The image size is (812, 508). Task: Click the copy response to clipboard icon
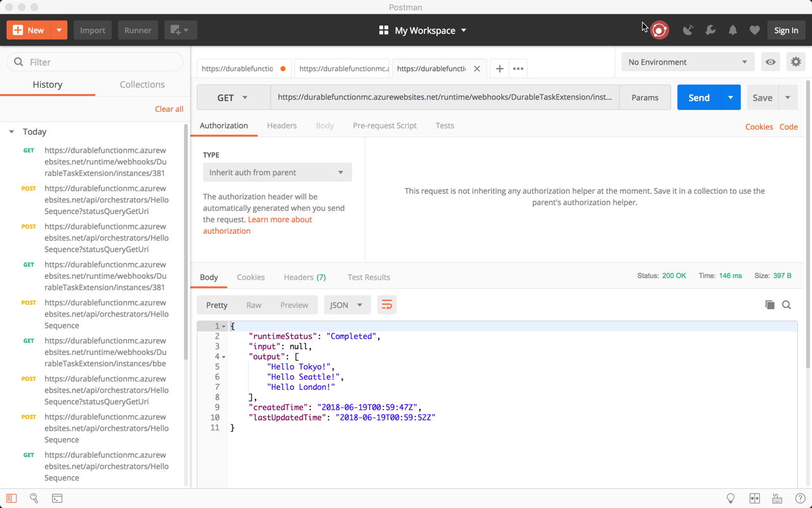[x=769, y=305]
